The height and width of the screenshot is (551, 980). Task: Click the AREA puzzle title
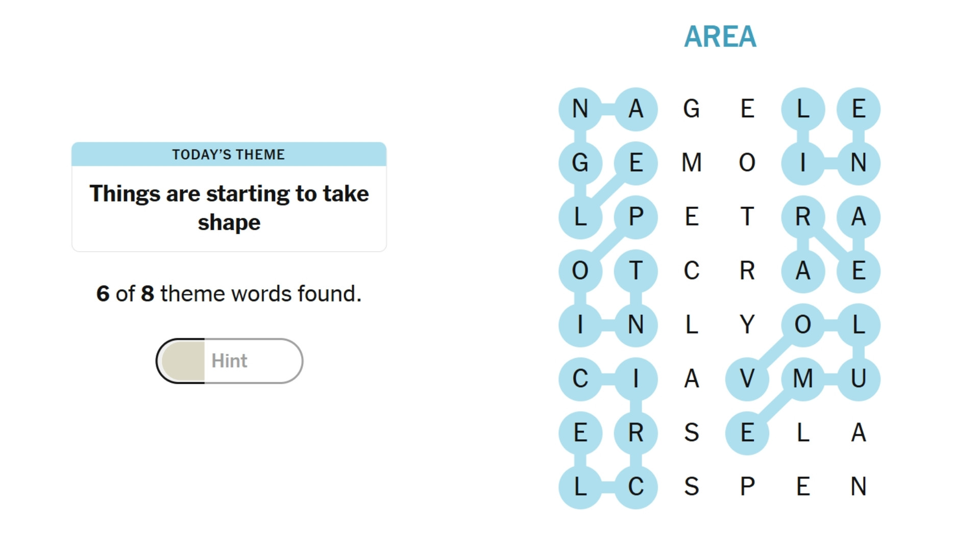[721, 36]
